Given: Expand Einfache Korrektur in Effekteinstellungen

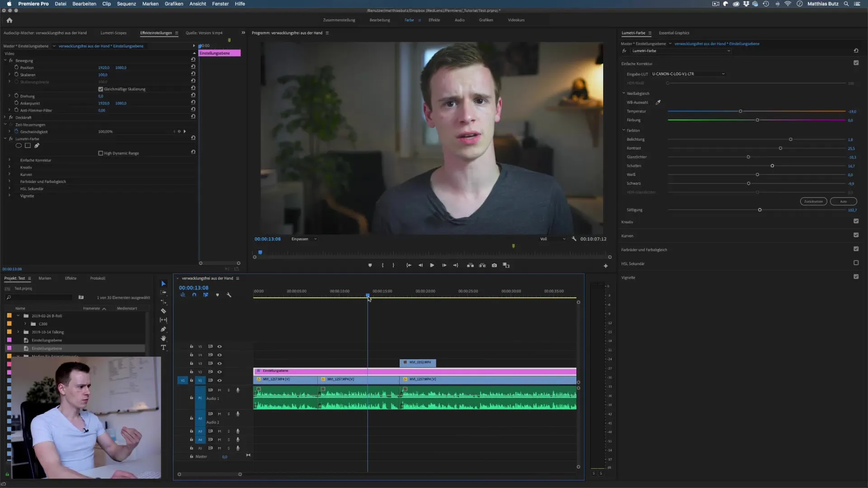Looking at the screenshot, I should 9,160.
